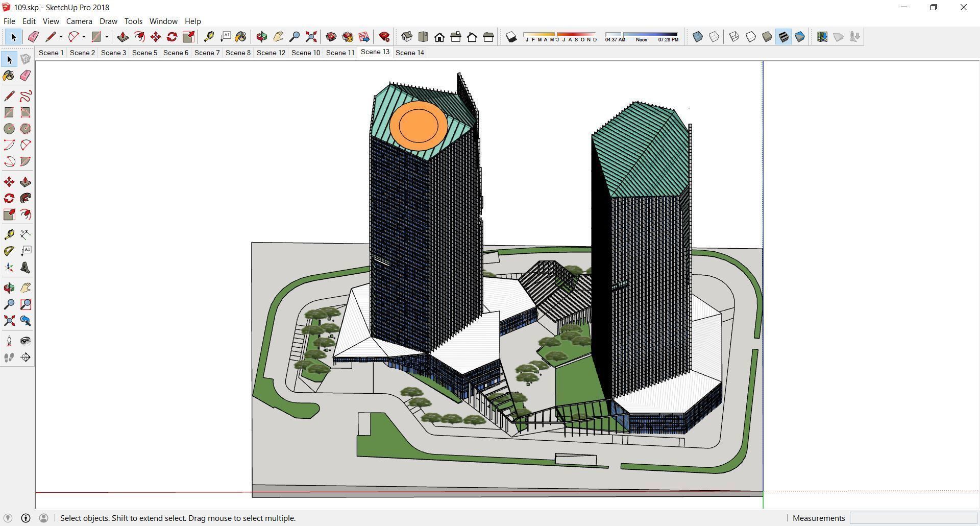
Task: Click the model credits status icon
Action: [26, 518]
